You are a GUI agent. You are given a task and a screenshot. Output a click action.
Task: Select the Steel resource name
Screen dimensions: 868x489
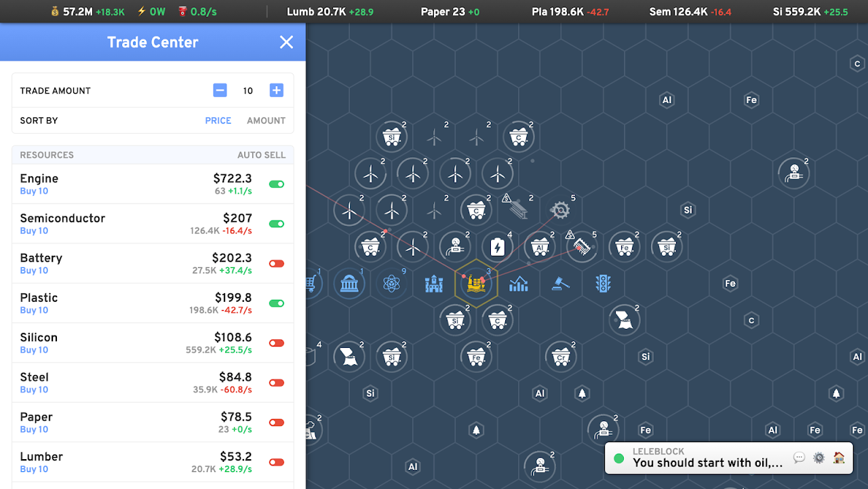(35, 377)
